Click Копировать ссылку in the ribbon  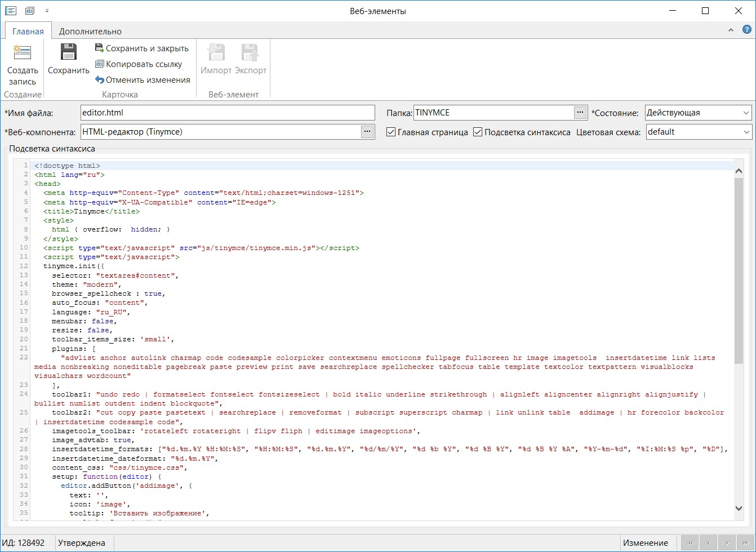139,64
